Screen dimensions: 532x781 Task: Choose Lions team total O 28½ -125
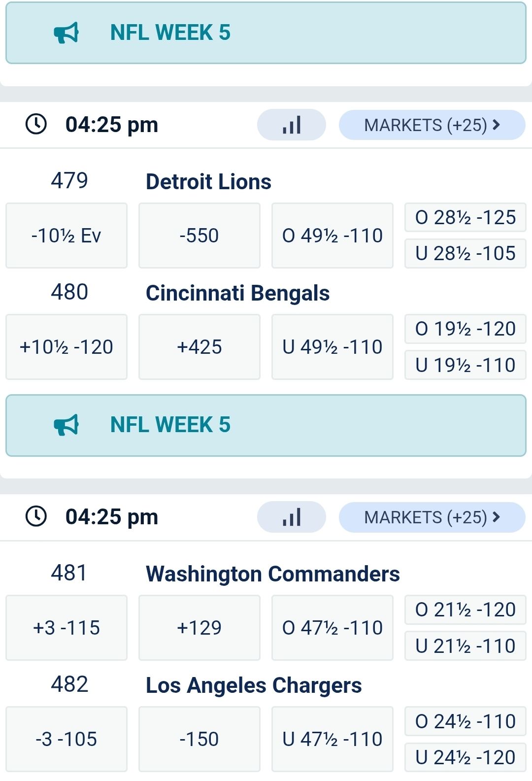click(465, 217)
